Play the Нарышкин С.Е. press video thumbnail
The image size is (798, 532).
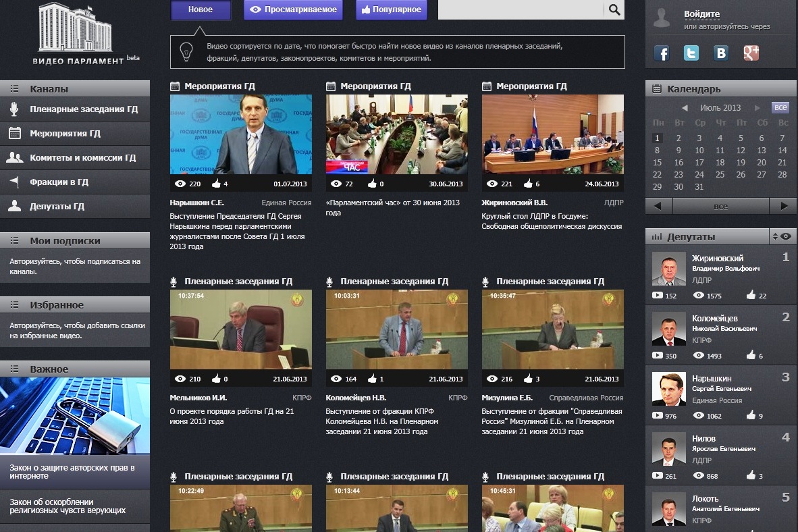[x=241, y=134]
